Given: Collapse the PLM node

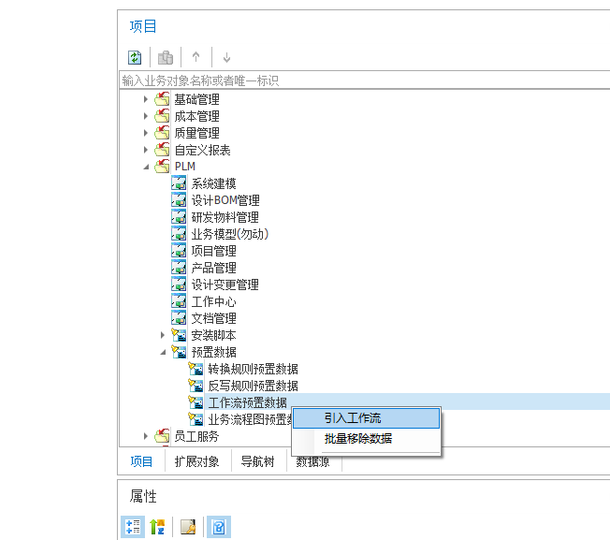Looking at the screenshot, I should pyautogui.click(x=146, y=167).
